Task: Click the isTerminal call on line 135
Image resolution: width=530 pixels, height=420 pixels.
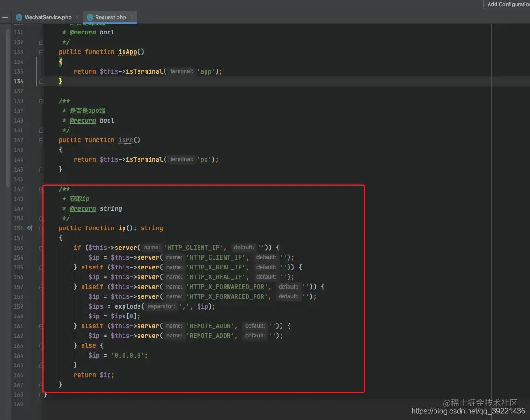Action: click(145, 72)
